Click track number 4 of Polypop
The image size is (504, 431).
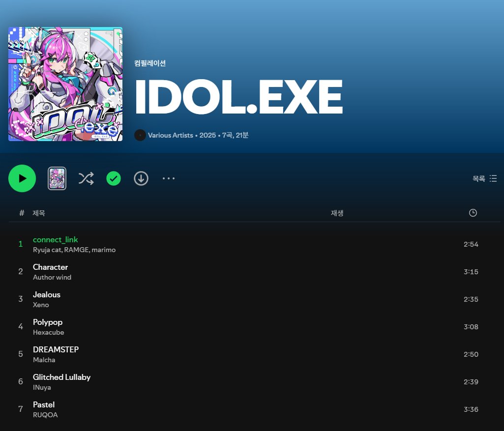point(21,327)
